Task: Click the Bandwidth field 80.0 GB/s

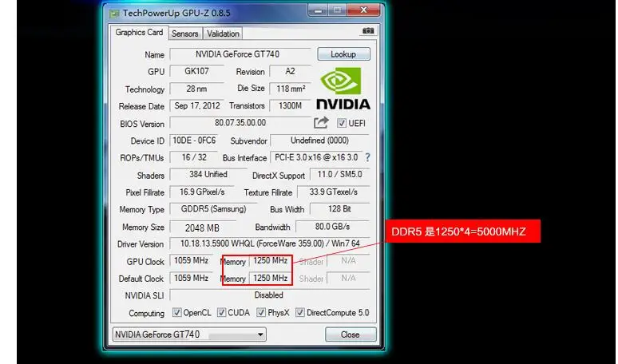Action: click(x=333, y=227)
